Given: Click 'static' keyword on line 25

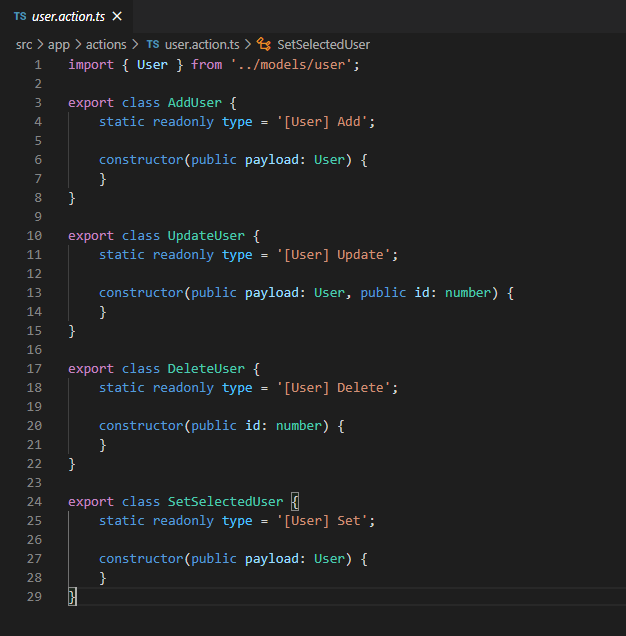Looking at the screenshot, I should (x=122, y=521).
